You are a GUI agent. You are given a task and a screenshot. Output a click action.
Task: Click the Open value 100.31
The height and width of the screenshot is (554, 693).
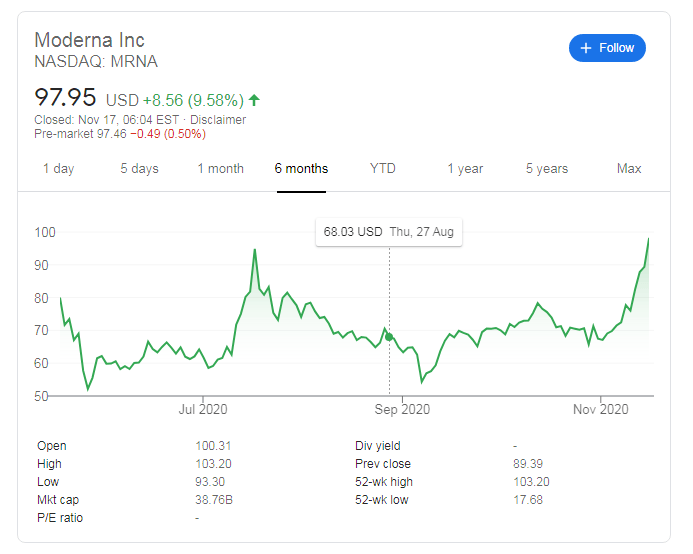point(213,446)
